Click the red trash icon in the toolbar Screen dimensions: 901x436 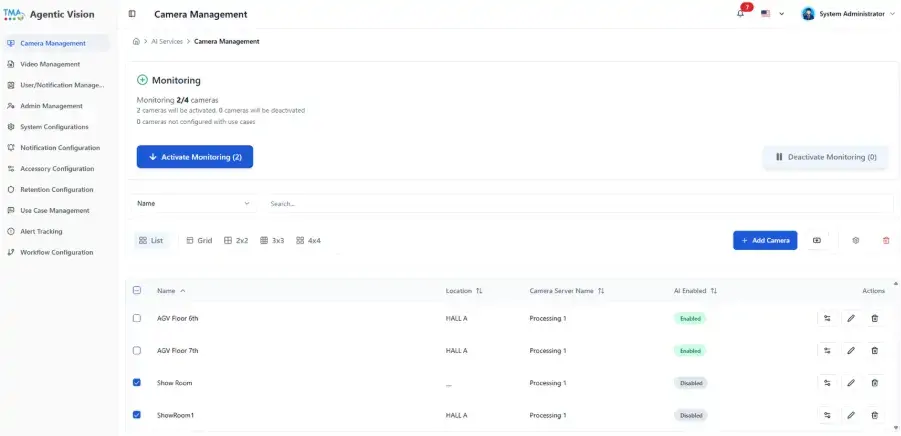885,241
